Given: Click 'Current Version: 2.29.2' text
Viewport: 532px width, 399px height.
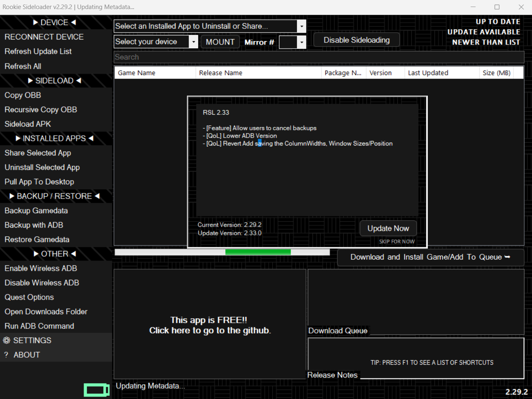Looking at the screenshot, I should tap(229, 225).
